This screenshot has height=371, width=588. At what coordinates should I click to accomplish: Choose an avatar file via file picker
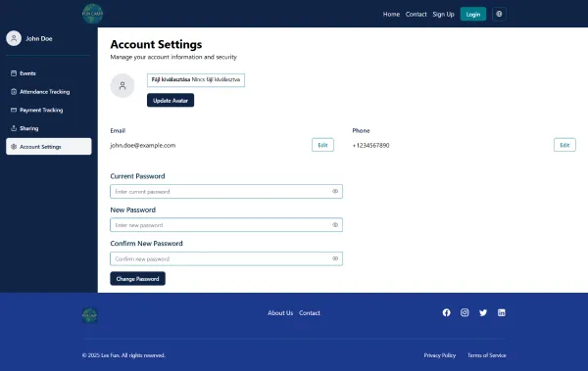[x=196, y=80]
